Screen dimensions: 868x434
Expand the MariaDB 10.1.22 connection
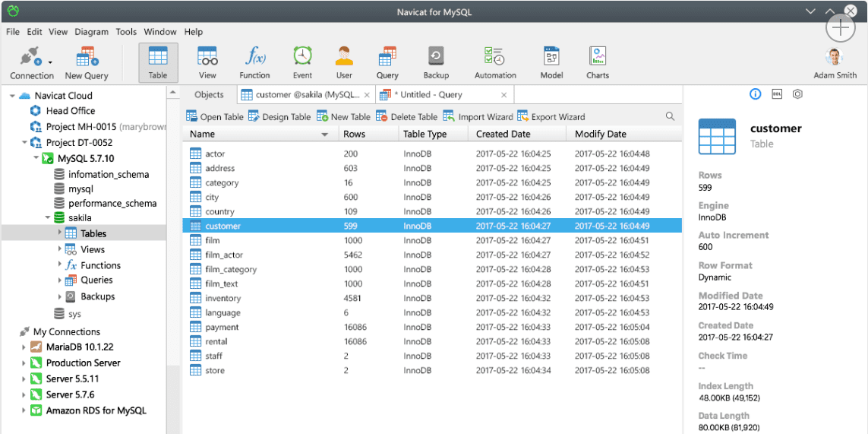24,347
